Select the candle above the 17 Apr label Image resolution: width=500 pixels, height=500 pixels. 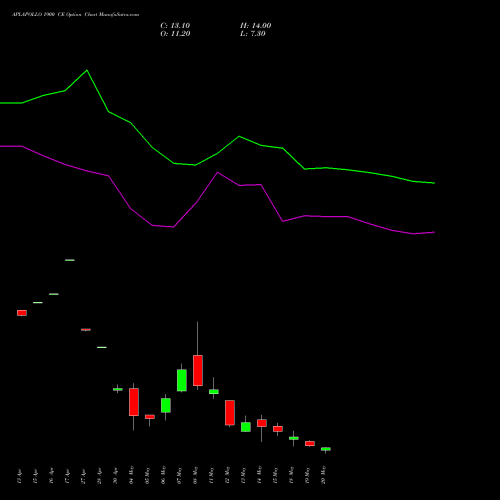coord(70,260)
